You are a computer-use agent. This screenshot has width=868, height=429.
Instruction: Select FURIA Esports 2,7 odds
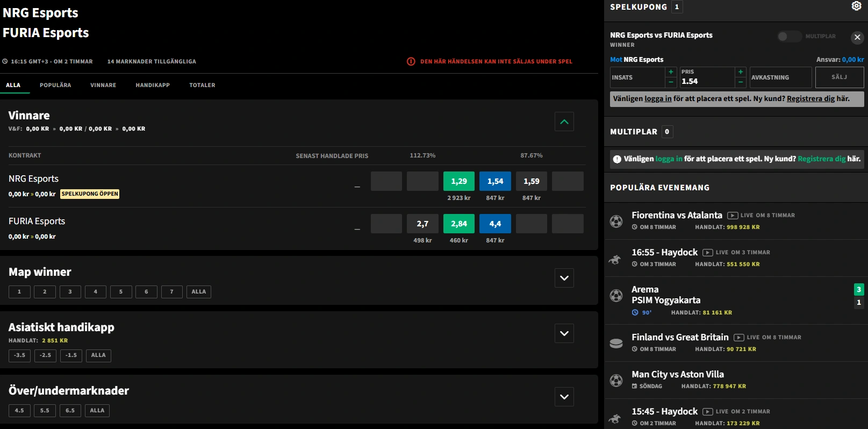point(422,224)
